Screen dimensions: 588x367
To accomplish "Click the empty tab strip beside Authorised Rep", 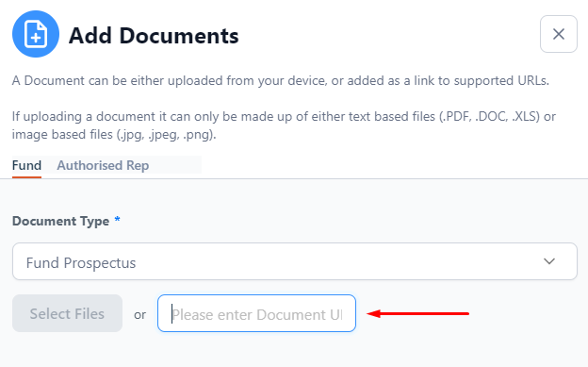I will 175,165.
